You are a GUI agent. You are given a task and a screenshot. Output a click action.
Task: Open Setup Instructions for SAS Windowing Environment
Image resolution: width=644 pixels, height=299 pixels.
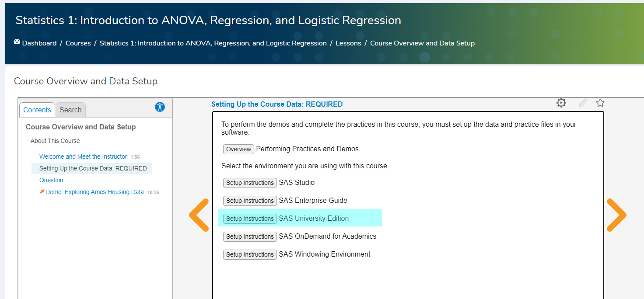coord(250,254)
